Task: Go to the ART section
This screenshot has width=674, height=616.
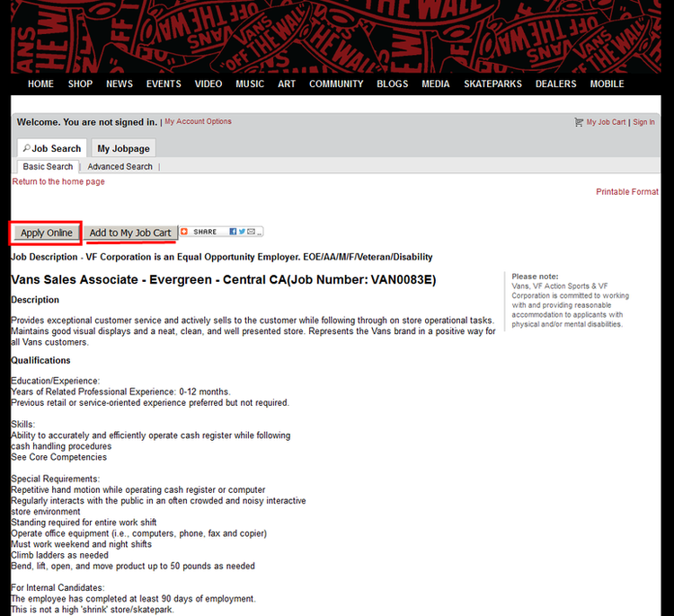Action: coord(287,84)
